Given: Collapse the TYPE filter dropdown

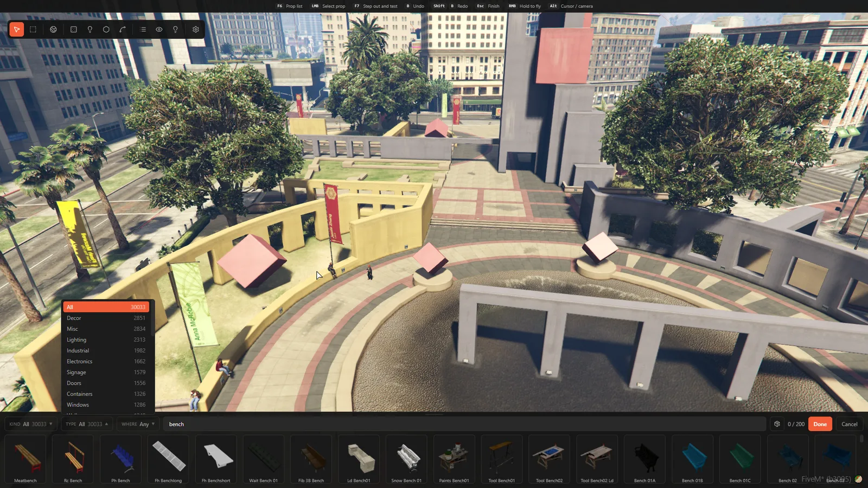Looking at the screenshot, I should tap(87, 424).
